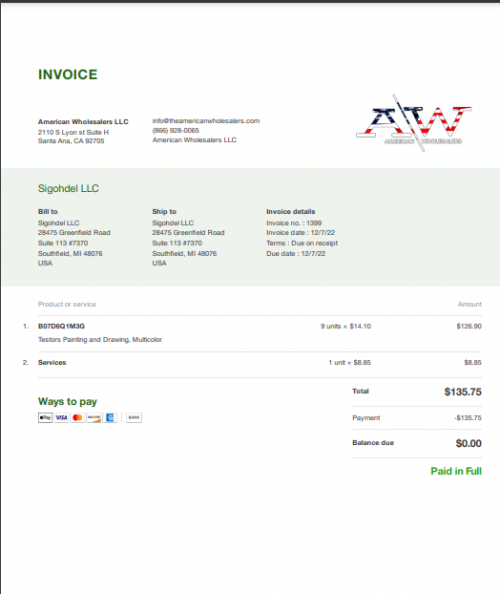Click Santa Ana, CA 92705 text
This screenshot has height=594, width=500.
click(71, 141)
